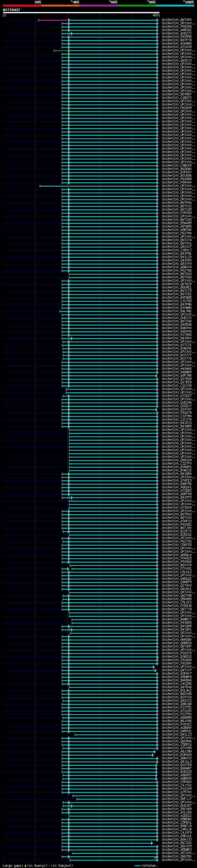Open hit label UniRef100_P59259
Image resolution: width=197 pixels, height=868 pixels.
click(176, 26)
